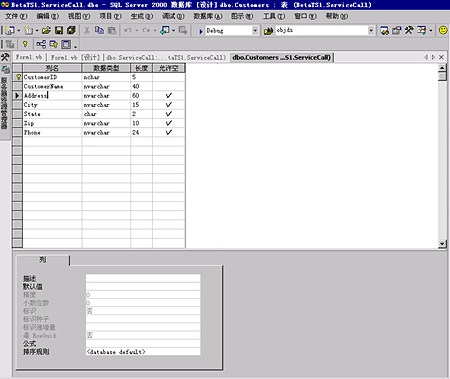This screenshot has width=450, height=379.
Task: Toggle allow-null cell for CustomerName row
Action: (x=169, y=86)
